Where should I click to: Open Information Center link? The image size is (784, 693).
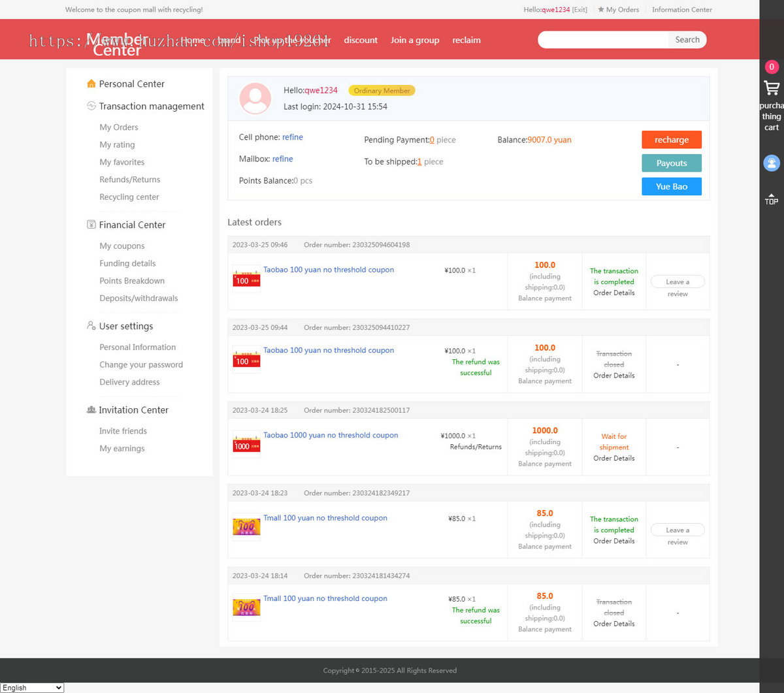(682, 10)
